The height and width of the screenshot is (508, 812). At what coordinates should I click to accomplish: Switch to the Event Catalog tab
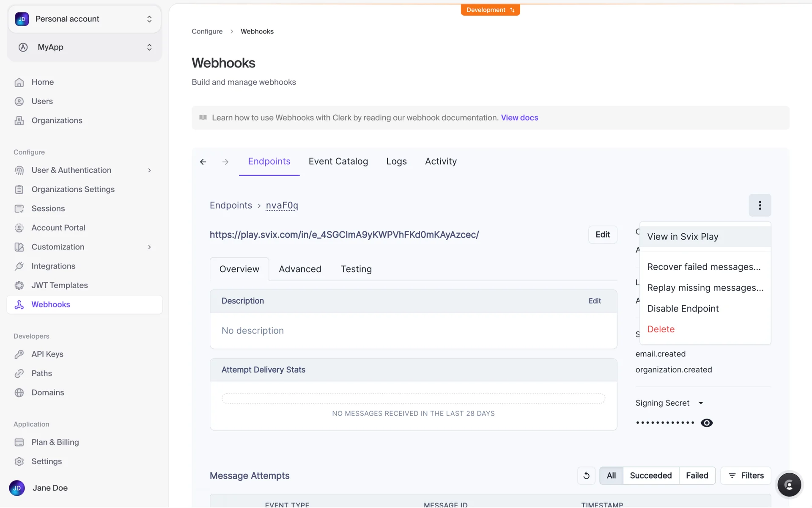(338, 161)
